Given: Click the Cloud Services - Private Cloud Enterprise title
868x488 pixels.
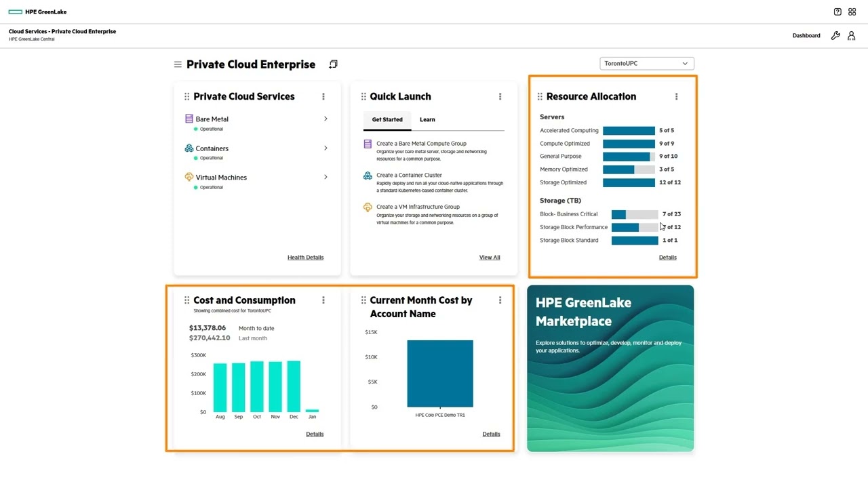Looking at the screenshot, I should click(x=62, y=31).
